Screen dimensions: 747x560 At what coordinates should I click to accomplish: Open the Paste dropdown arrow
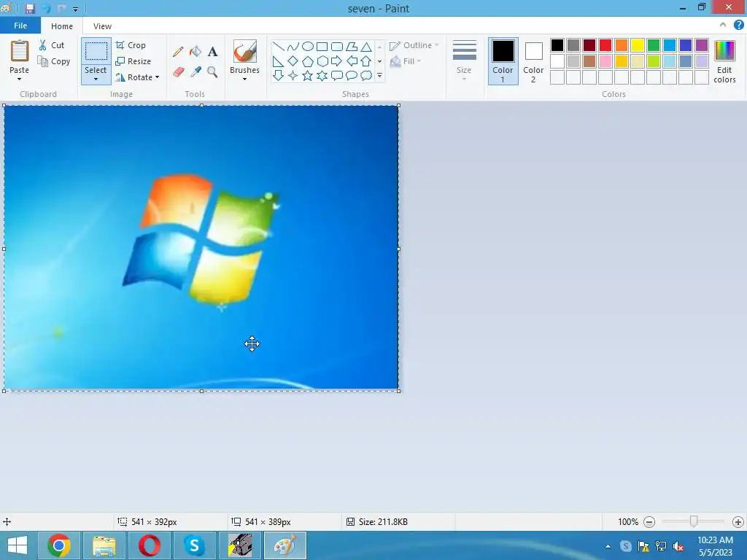click(x=20, y=79)
